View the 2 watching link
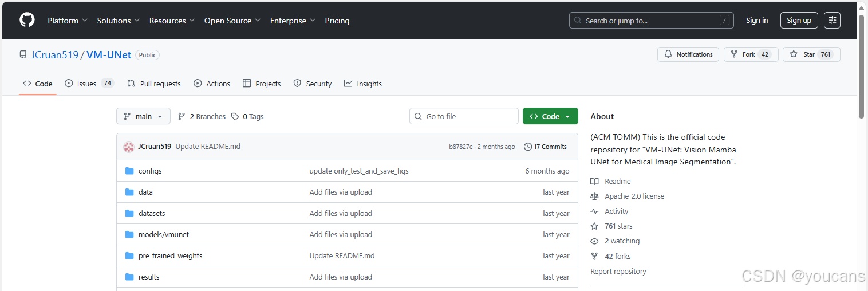868x291 pixels. pos(622,241)
